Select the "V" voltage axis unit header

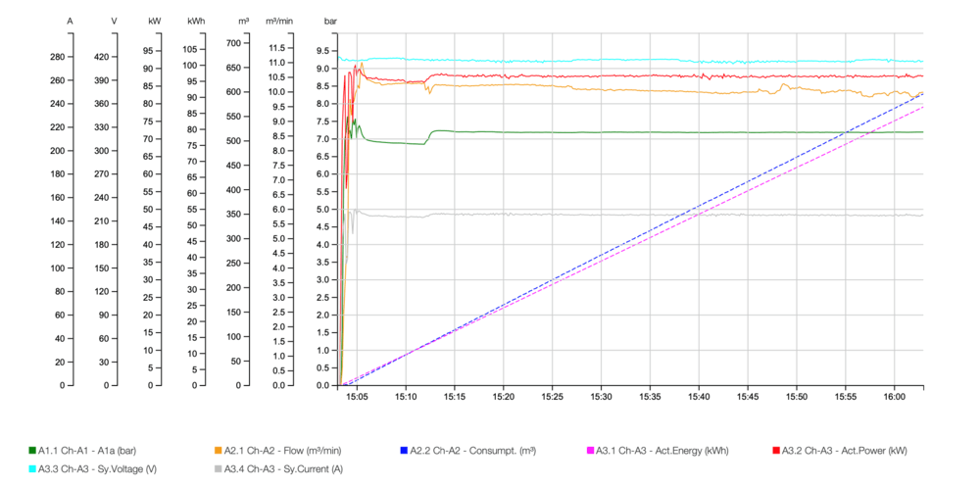[x=114, y=21]
